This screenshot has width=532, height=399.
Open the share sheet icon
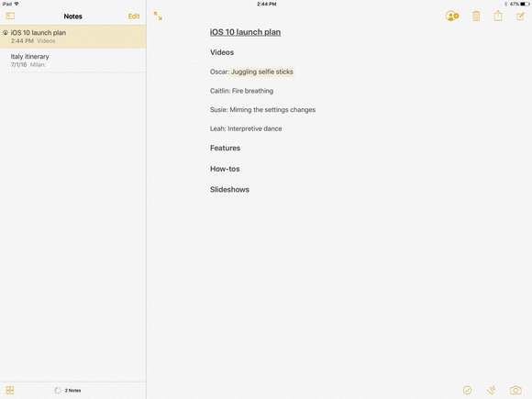(498, 16)
